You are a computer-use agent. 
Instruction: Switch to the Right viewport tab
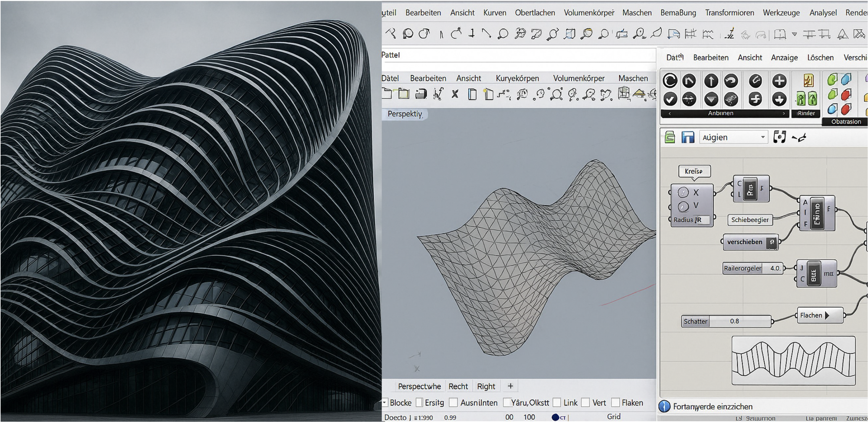pos(486,386)
